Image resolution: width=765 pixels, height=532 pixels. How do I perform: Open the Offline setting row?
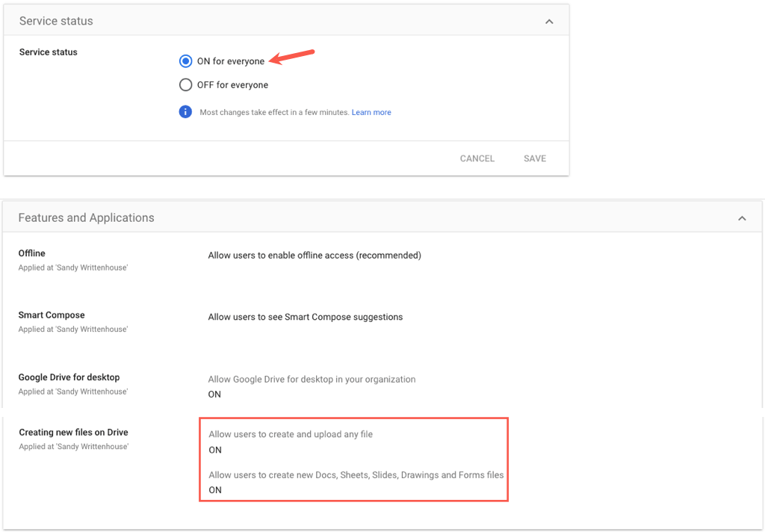(32, 254)
